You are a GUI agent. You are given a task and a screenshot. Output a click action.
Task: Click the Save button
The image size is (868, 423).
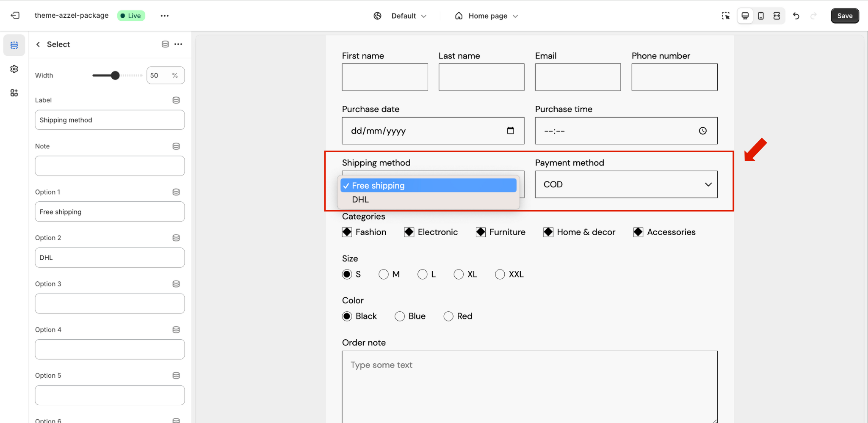pos(844,16)
